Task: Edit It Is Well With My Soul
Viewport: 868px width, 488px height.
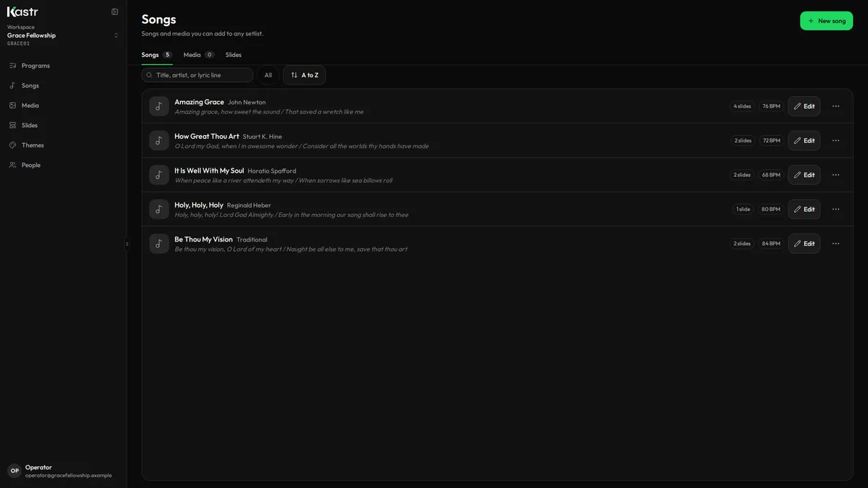Action: click(804, 175)
